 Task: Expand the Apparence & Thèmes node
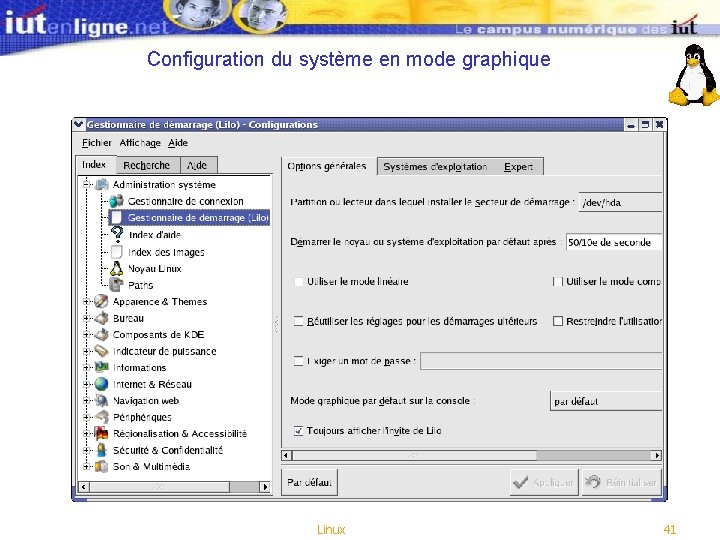click(x=86, y=301)
